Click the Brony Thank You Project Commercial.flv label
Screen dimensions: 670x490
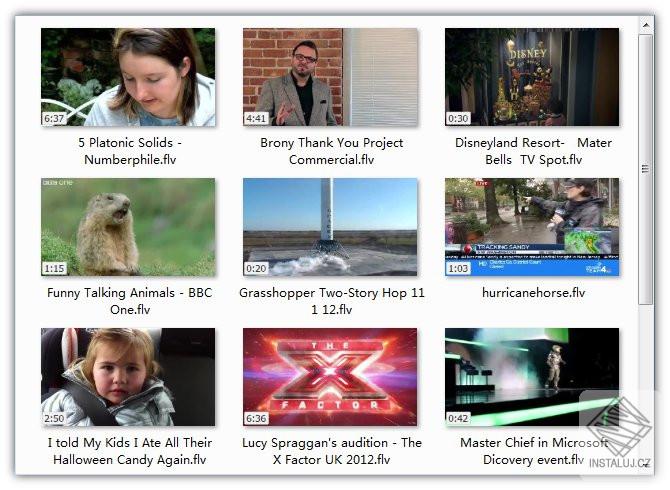pos(332,151)
